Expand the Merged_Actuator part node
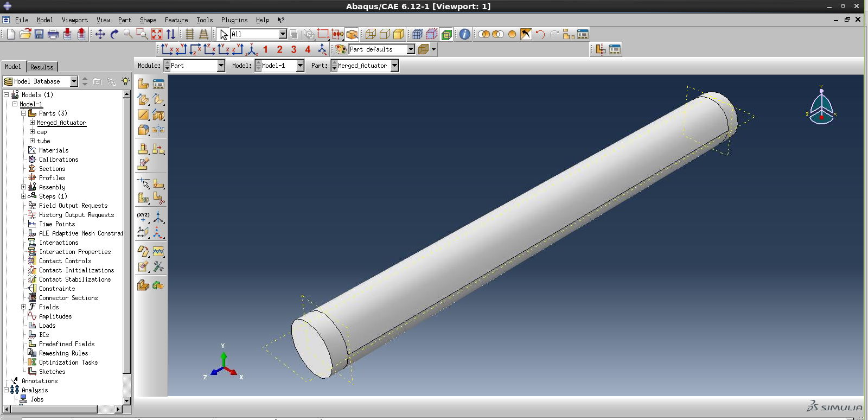The image size is (868, 420). coord(32,123)
